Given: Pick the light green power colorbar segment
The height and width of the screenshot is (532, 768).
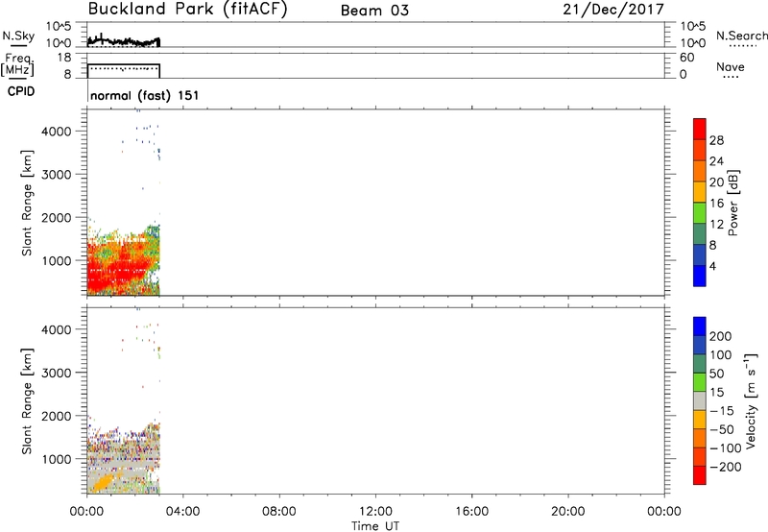Looking at the screenshot, I should [x=700, y=213].
